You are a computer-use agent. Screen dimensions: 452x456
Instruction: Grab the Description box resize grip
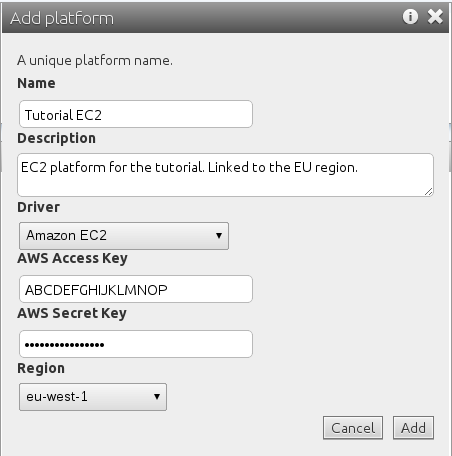point(429,191)
